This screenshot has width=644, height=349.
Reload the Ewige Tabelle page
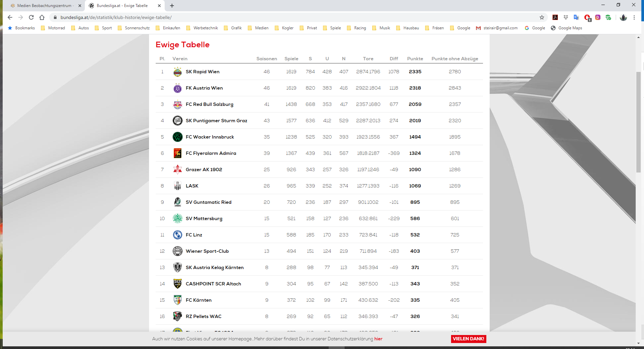click(x=31, y=17)
